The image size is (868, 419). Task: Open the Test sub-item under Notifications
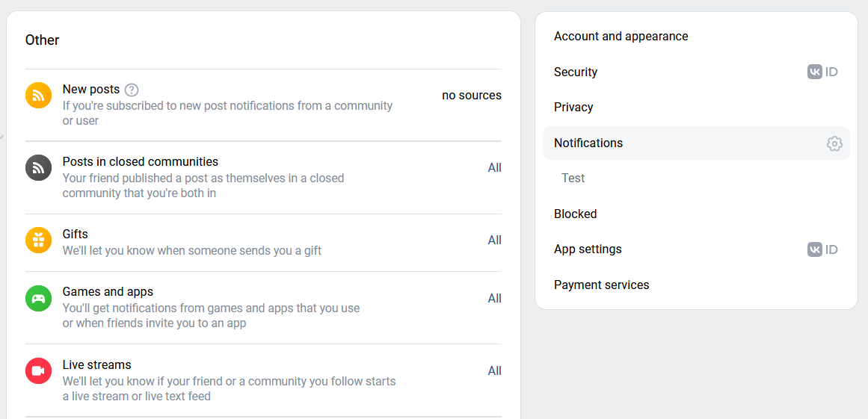point(696,178)
